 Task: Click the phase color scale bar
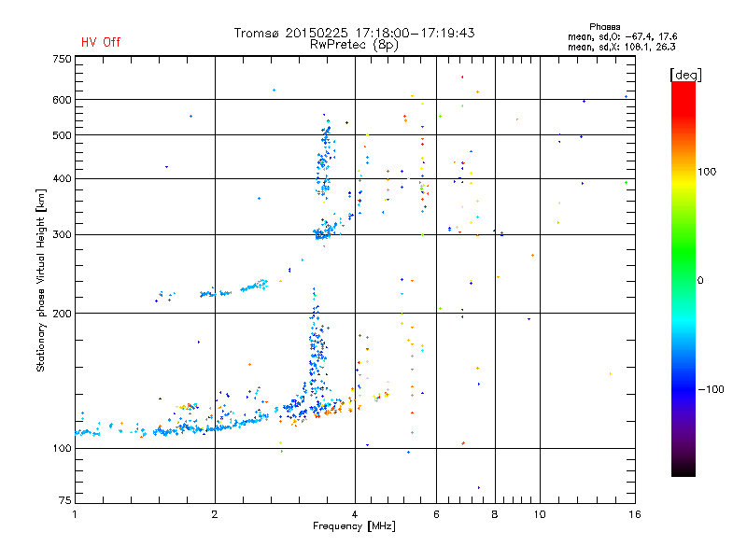point(684,278)
